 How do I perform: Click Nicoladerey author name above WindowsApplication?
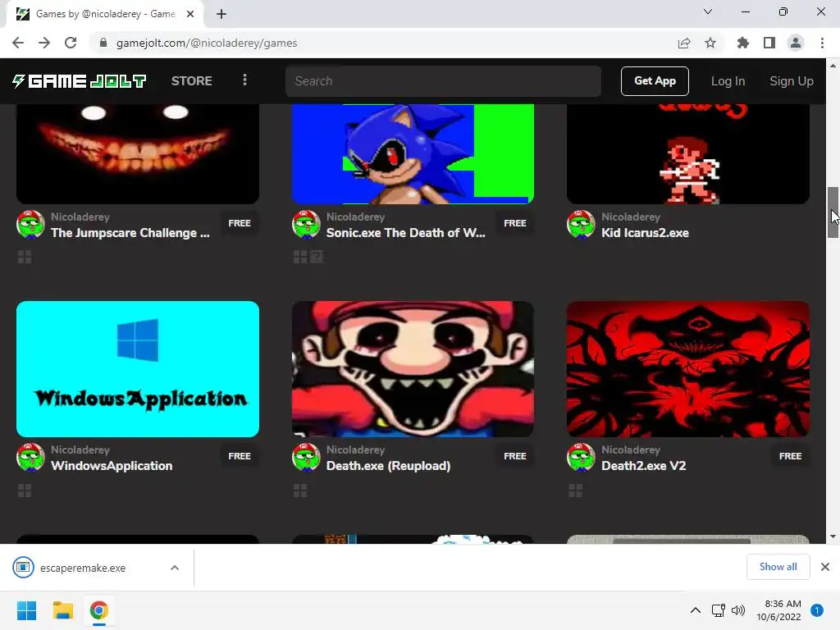coord(80,450)
